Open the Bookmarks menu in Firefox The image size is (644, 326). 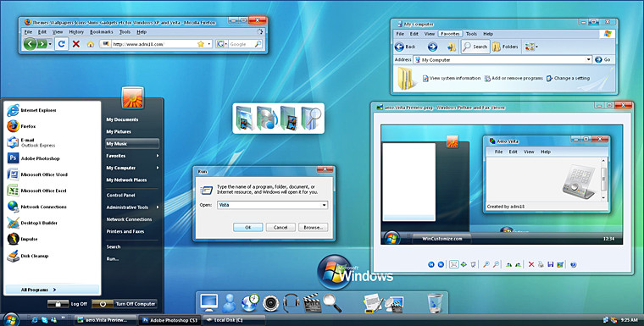(102, 32)
